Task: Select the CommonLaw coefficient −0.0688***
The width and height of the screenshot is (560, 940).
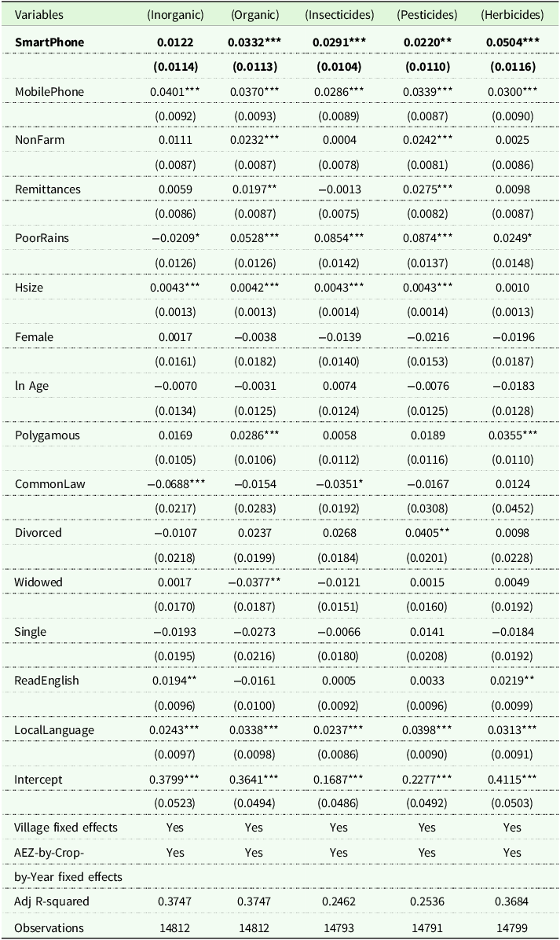Action: click(175, 484)
